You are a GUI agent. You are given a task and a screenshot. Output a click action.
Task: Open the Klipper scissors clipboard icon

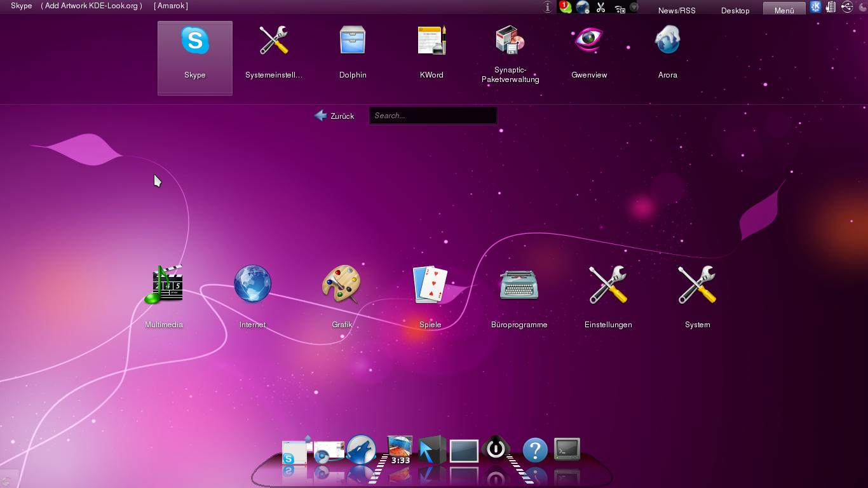point(600,8)
